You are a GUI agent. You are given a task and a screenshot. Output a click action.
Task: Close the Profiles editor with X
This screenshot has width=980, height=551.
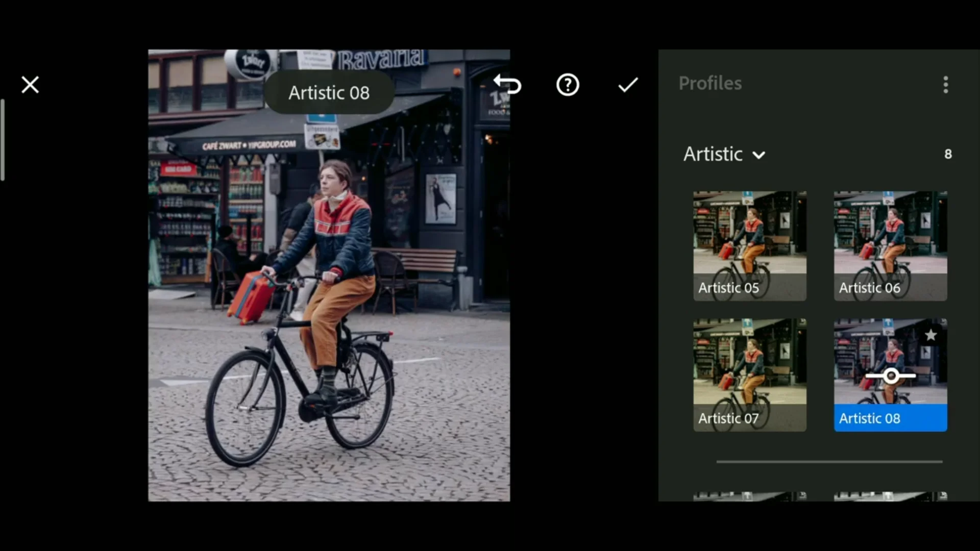(30, 85)
